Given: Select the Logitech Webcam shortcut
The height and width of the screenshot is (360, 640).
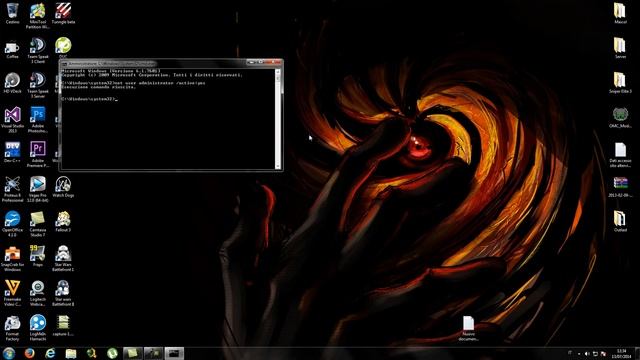Looking at the screenshot, I should pos(38,293).
